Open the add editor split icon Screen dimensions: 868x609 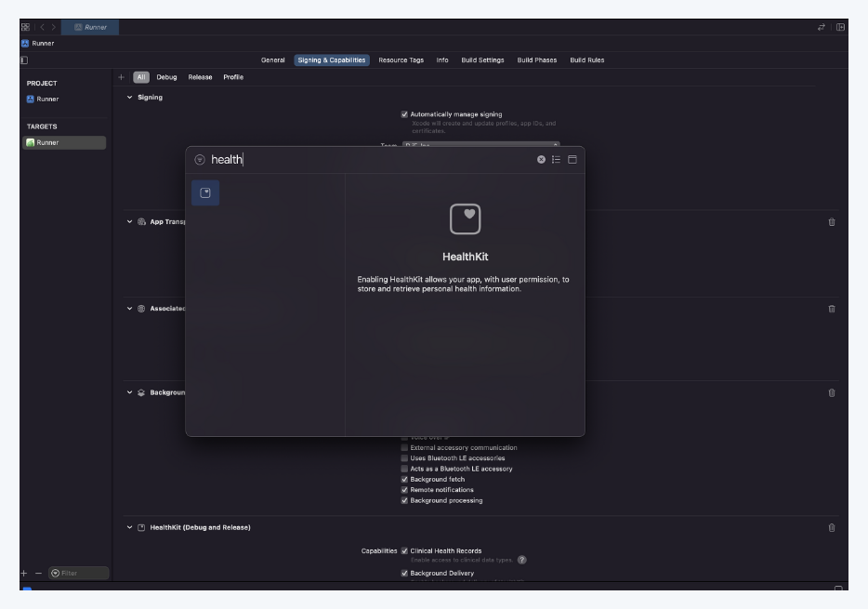(840, 27)
